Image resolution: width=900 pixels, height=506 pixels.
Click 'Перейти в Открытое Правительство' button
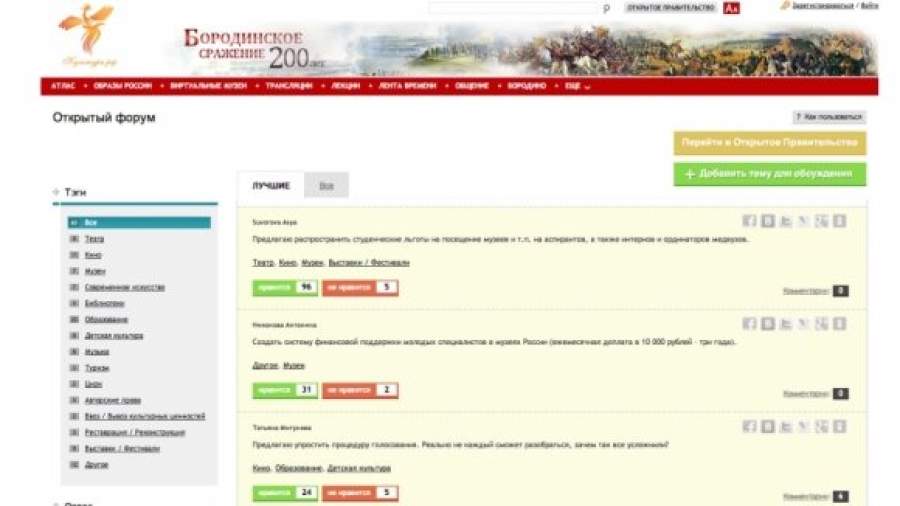coord(769,143)
